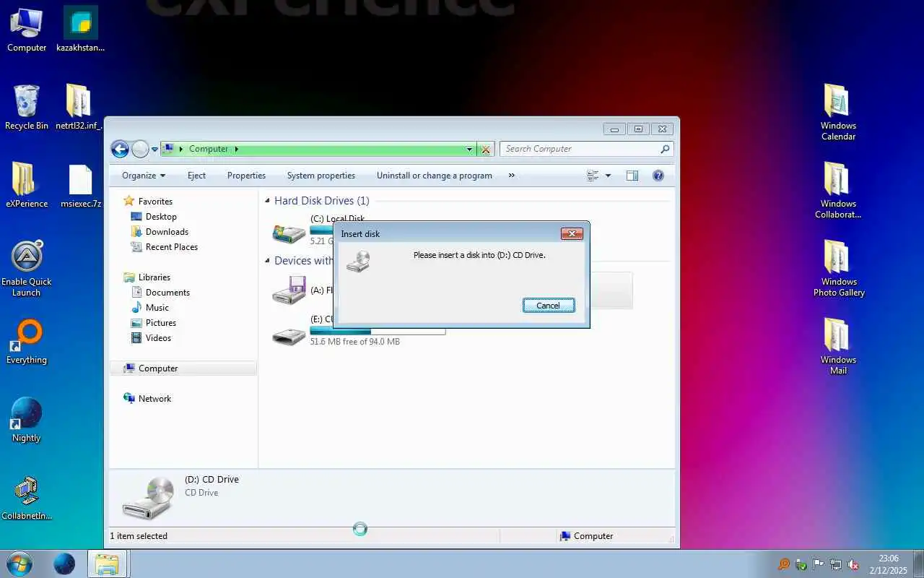
Task: Click the Nightly icon on the taskbar
Action: (64, 564)
